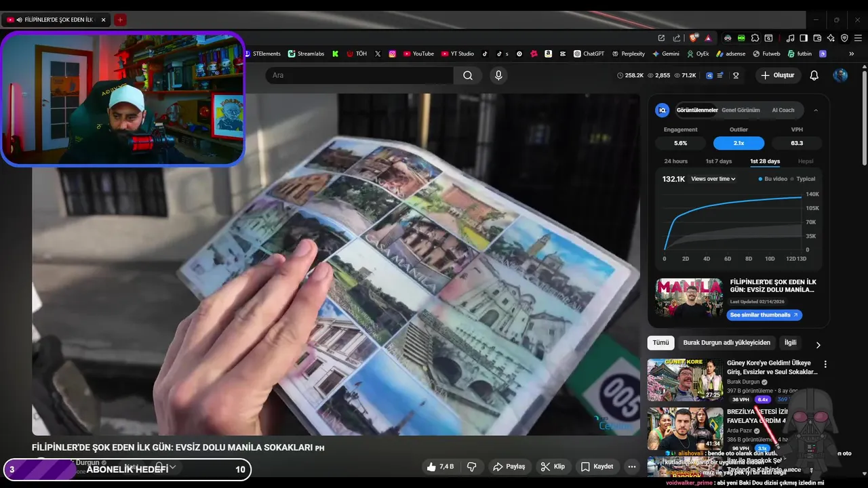The height and width of the screenshot is (488, 868).
Task: Open the futbin bookmark
Action: tap(800, 54)
